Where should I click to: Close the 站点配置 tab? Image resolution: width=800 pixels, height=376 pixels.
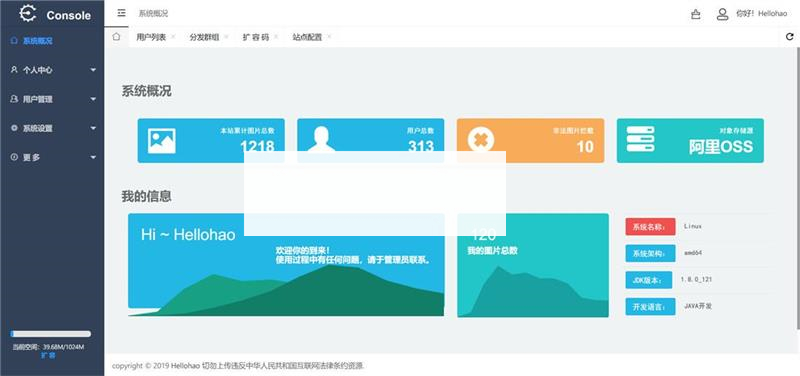pos(329,37)
